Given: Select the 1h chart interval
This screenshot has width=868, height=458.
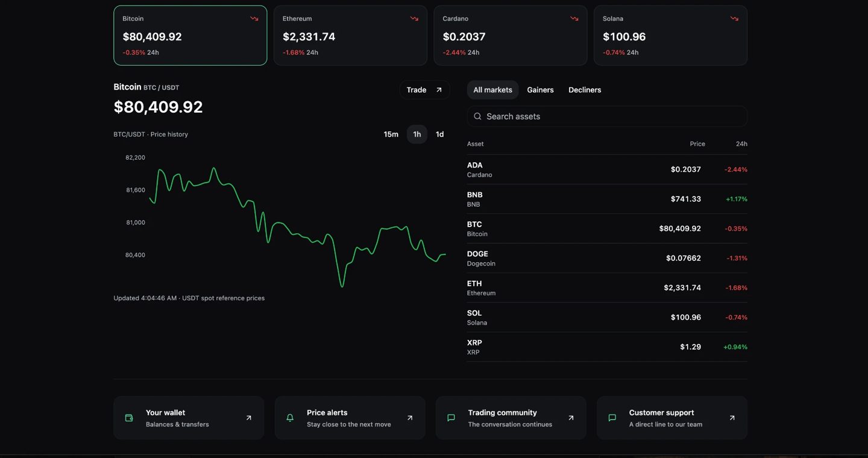Looking at the screenshot, I should [417, 134].
